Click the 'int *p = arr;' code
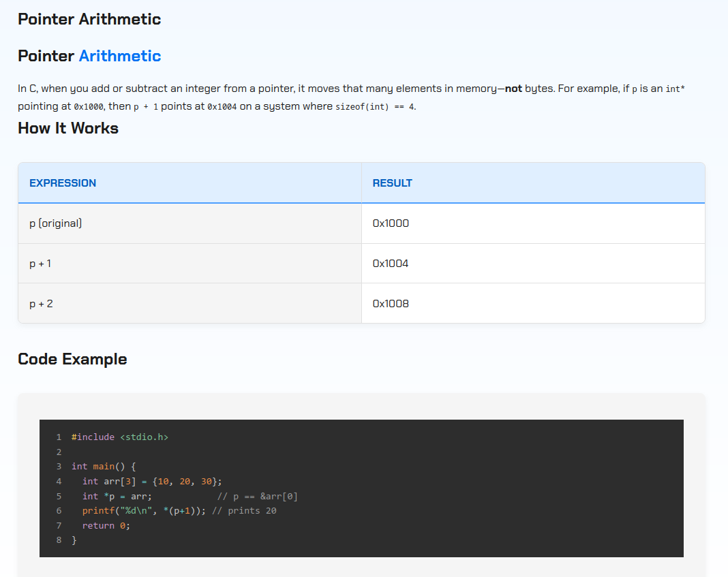 pos(117,497)
